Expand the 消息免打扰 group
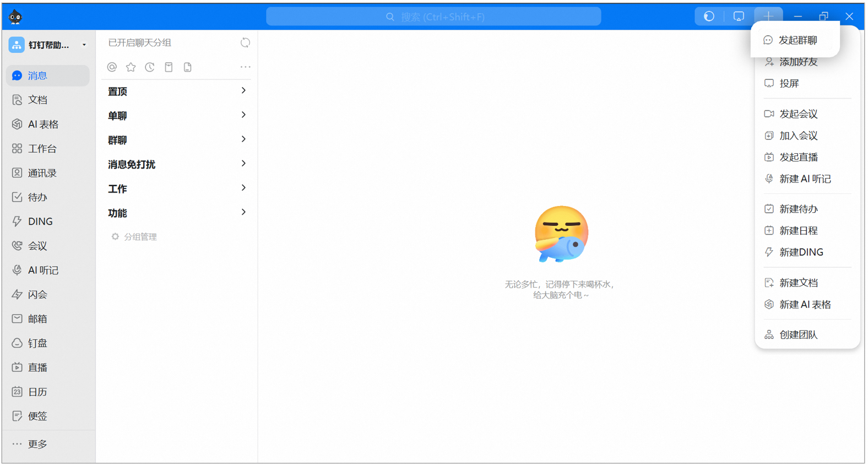 (x=176, y=164)
